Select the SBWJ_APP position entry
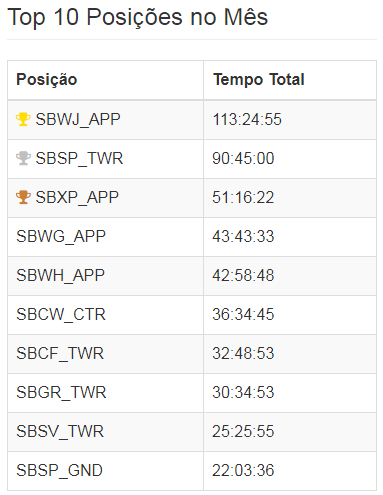This screenshot has height=495, width=383. 78,119
